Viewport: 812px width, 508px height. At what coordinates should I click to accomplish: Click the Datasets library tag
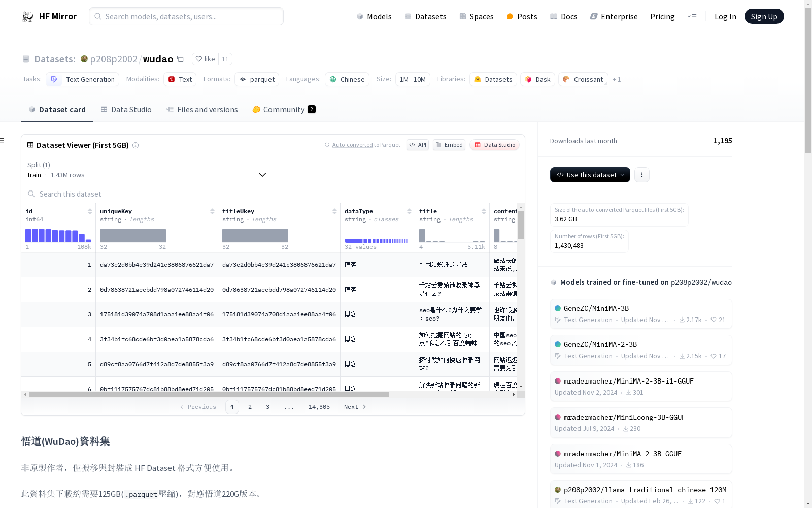pyautogui.click(x=493, y=79)
